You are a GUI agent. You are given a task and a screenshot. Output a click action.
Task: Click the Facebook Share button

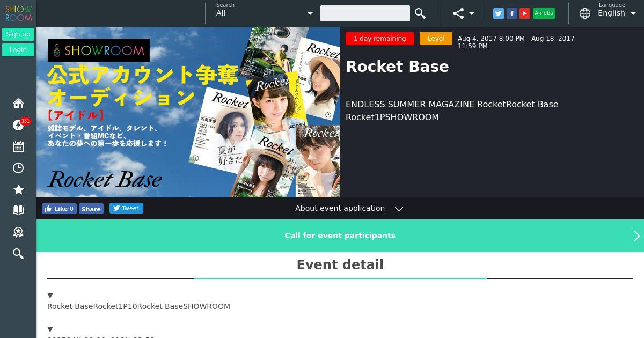[x=91, y=209]
